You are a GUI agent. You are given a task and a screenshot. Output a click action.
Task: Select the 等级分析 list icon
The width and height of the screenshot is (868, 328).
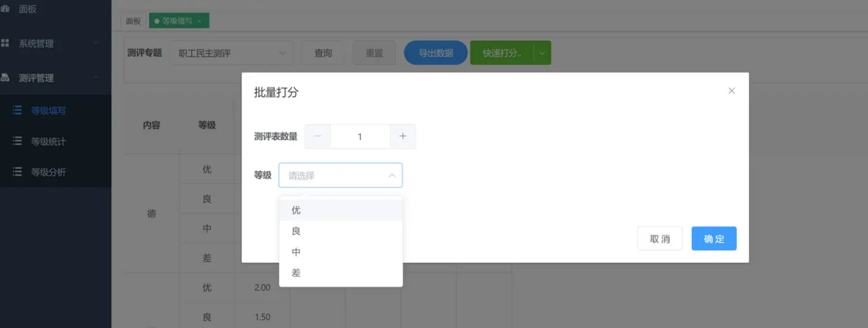click(17, 172)
